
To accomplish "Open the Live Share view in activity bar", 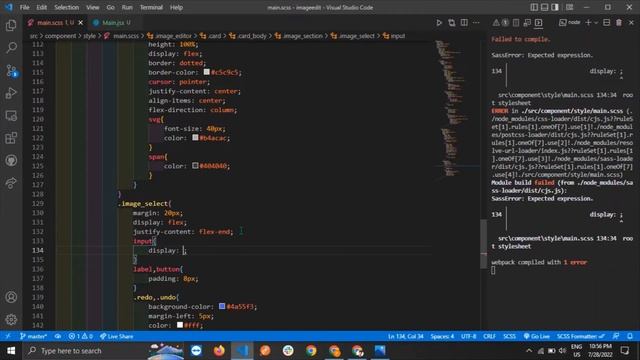I will 11,183.
